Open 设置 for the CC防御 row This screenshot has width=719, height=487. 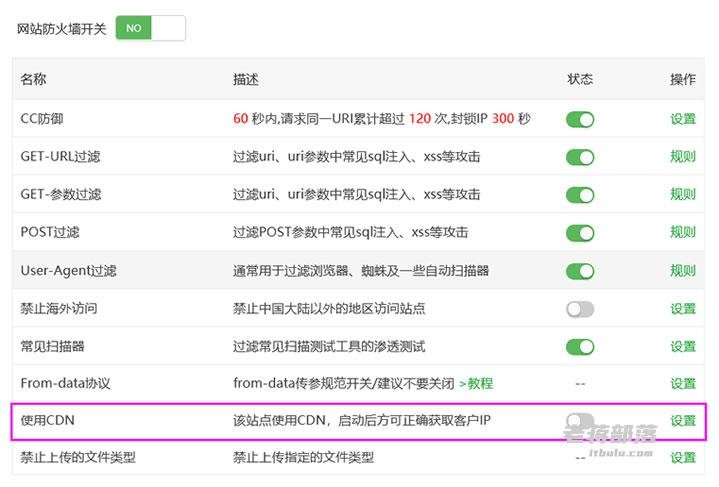click(683, 119)
